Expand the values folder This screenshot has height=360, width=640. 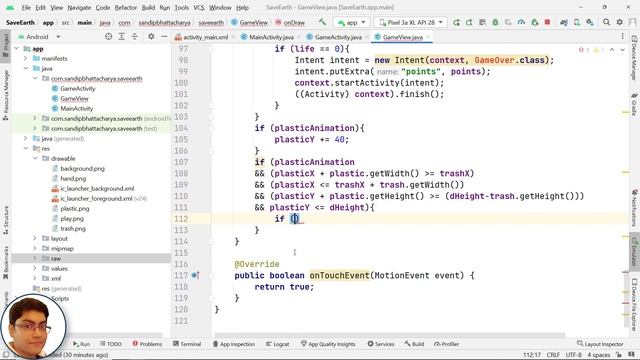coord(35,268)
